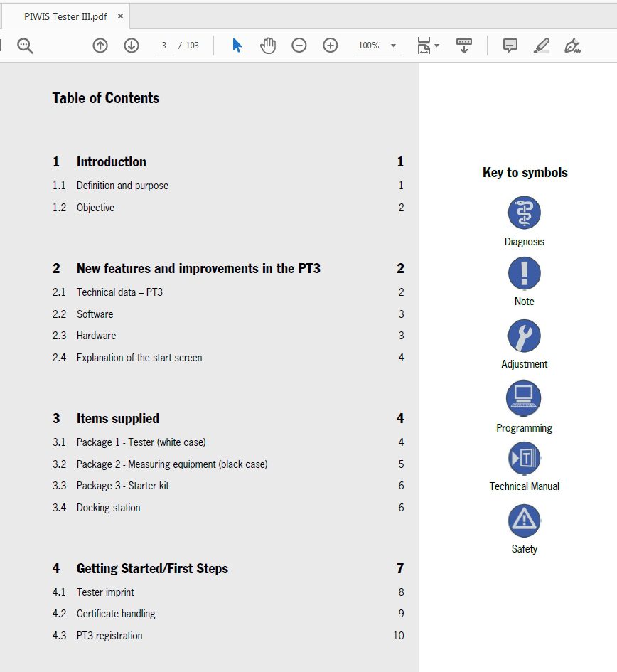
Task: Click the Diagnosis symbol icon
Action: pos(525,213)
